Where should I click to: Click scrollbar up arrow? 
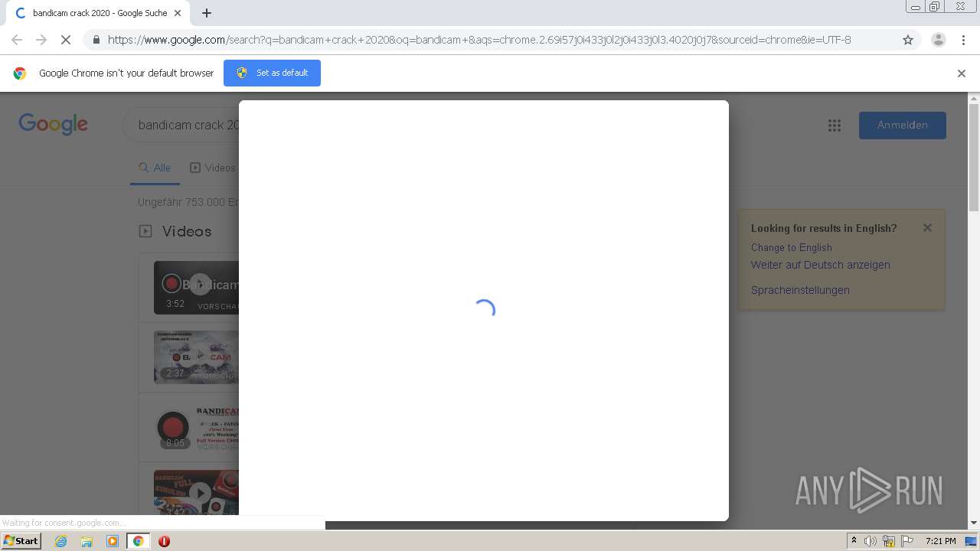974,98
